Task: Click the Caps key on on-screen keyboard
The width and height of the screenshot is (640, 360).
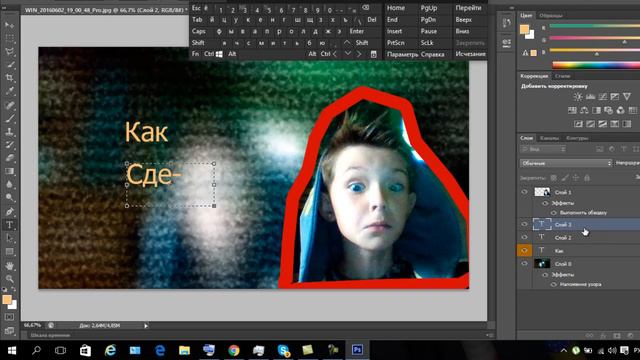Action: click(x=199, y=31)
